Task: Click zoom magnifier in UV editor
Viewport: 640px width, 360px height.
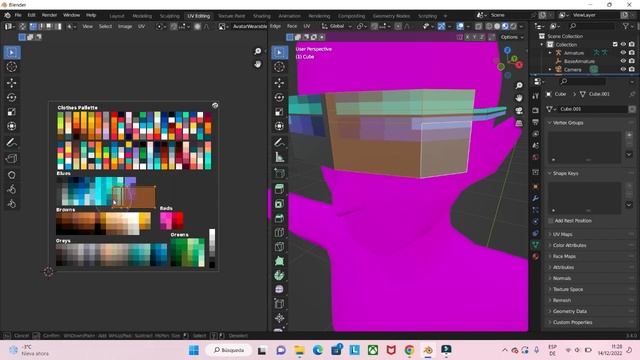Action: tap(258, 51)
